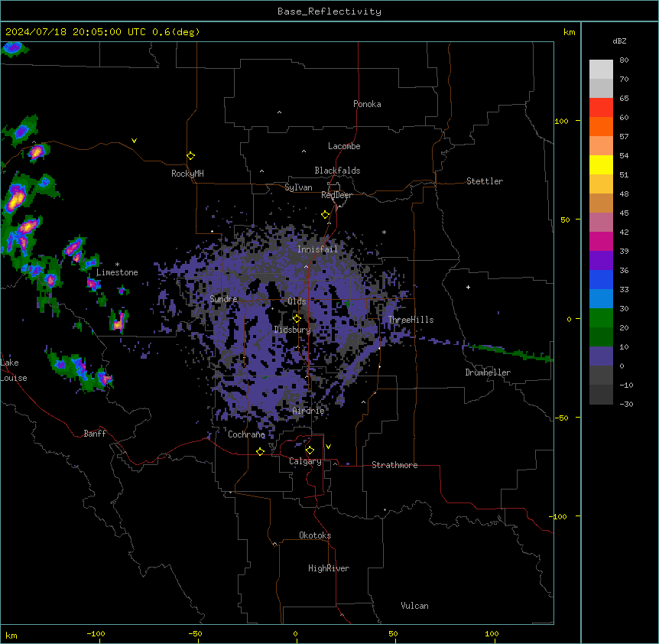Click the Blackfalds city label
Viewport: 659px width, 644px height.
[337, 171]
